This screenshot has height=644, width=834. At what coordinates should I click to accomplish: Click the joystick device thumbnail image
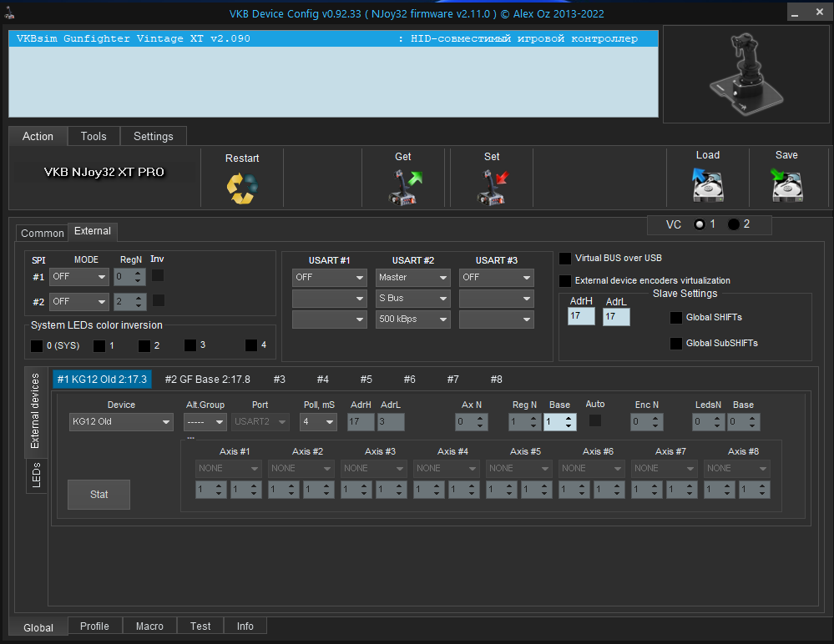[x=746, y=74]
